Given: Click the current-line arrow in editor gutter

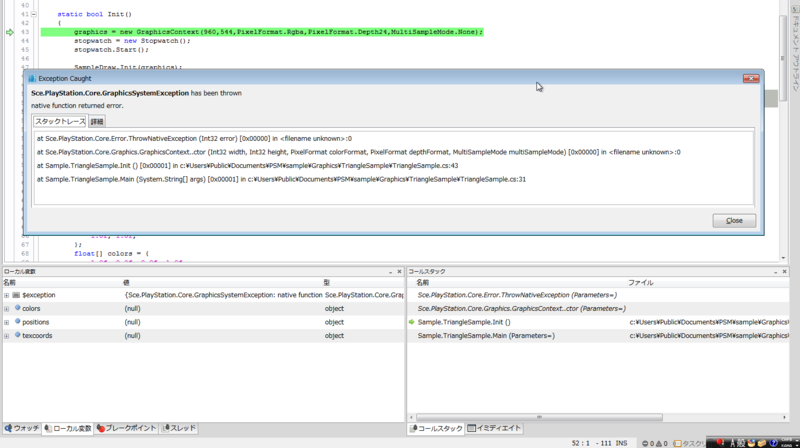Looking at the screenshot, I should tap(10, 32).
